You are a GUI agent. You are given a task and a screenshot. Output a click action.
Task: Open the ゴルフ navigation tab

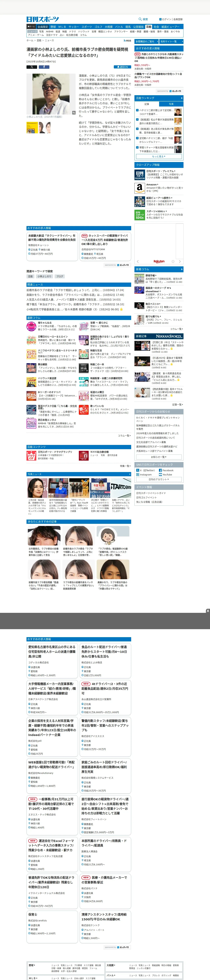(x=98, y=27)
